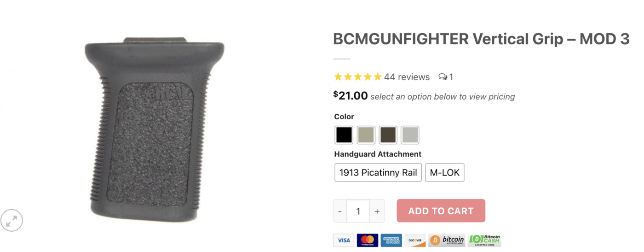Viewport: 644px width, 252px height.
Task: Increase quantity with the plus button
Action: [x=377, y=211]
